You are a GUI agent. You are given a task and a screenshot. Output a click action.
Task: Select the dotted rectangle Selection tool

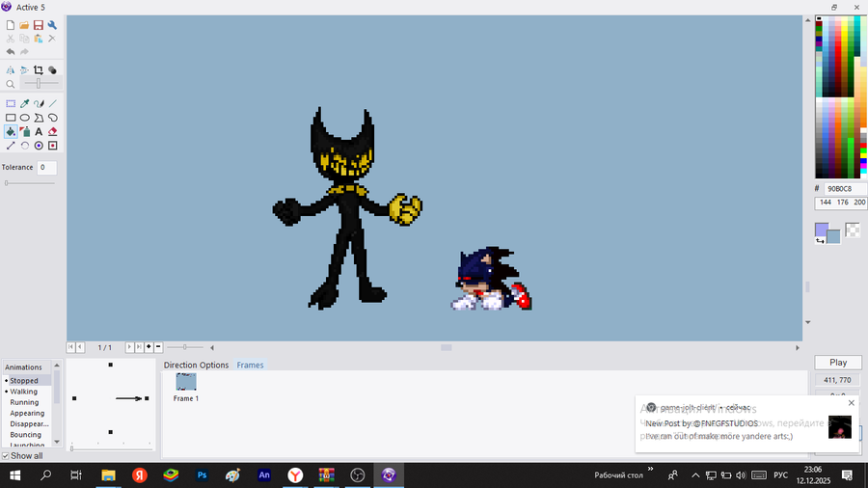(x=11, y=103)
